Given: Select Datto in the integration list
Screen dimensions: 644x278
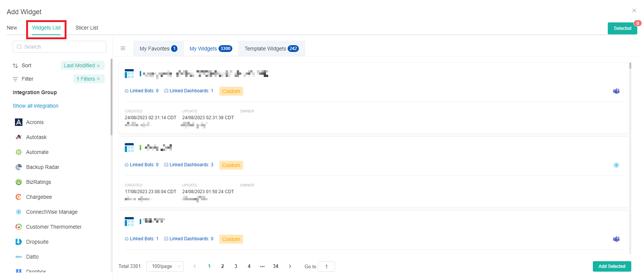Looking at the screenshot, I should [x=32, y=257].
